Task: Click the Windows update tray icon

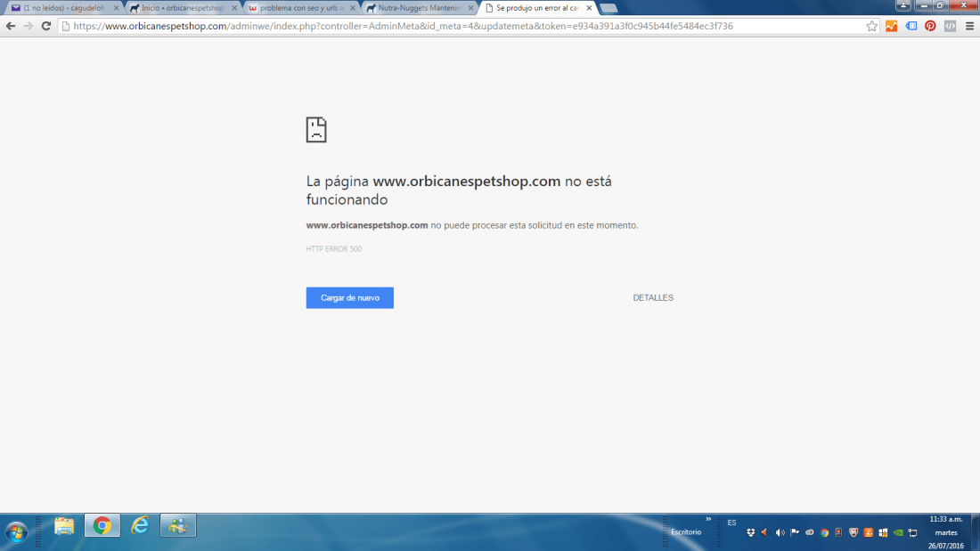Action: pyautogui.click(x=883, y=533)
